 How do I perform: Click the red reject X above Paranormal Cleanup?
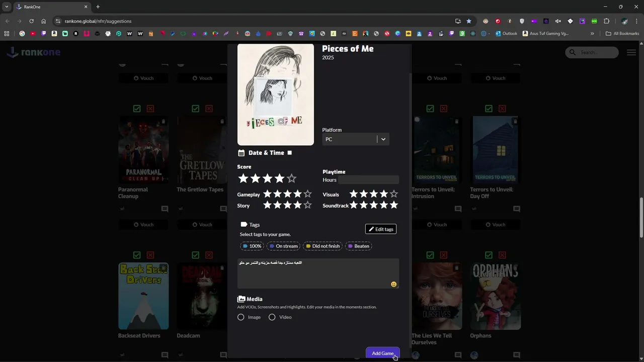tap(150, 109)
